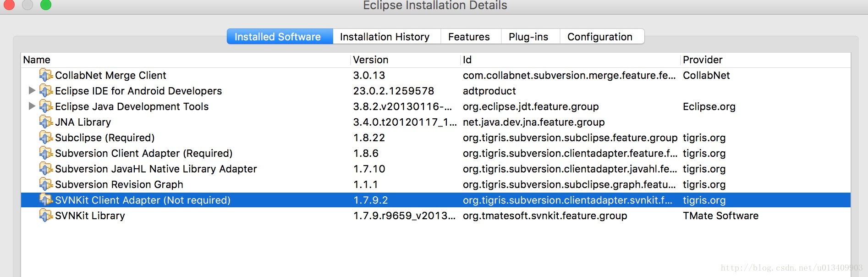Viewport: 868px width, 277px height.
Task: Select the Subclipse (Required) row
Action: [436, 138]
